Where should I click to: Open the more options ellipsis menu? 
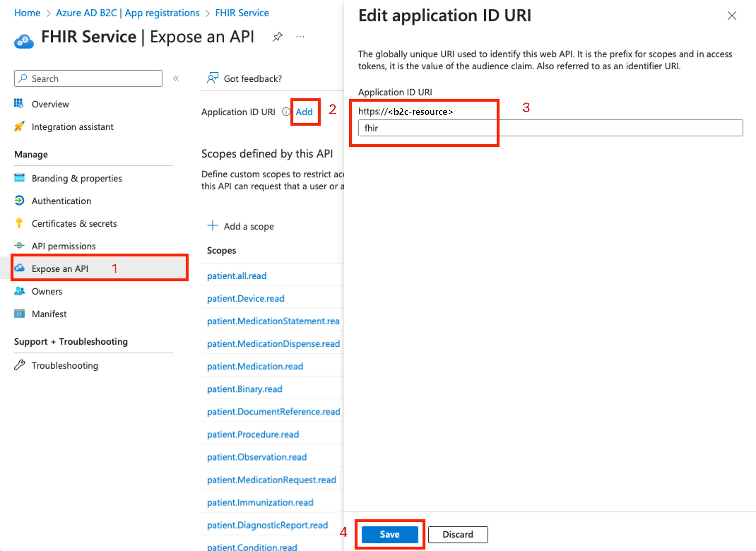click(x=300, y=37)
